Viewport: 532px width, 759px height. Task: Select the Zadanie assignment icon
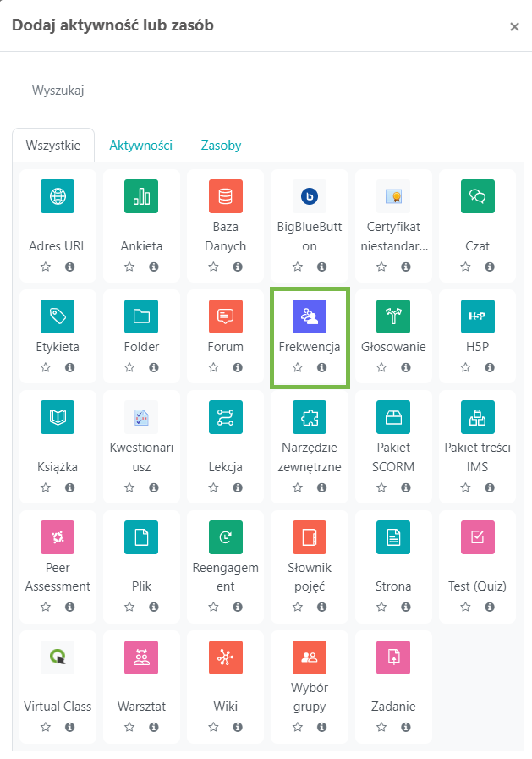click(393, 657)
